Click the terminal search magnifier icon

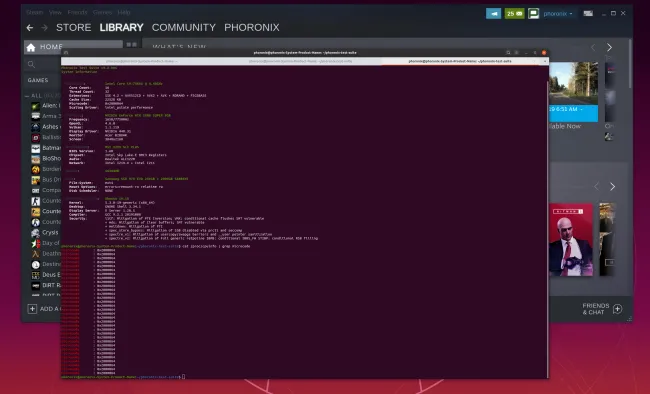click(x=508, y=53)
